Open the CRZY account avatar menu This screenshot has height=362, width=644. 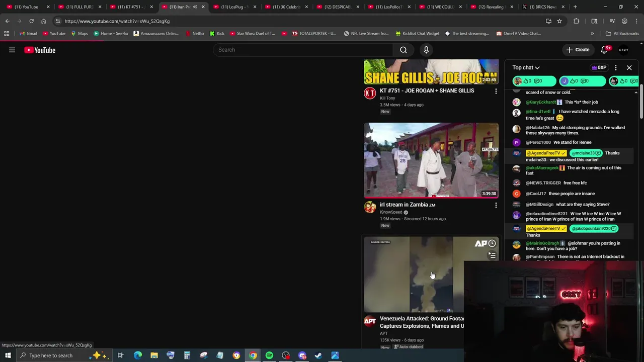[x=623, y=50]
